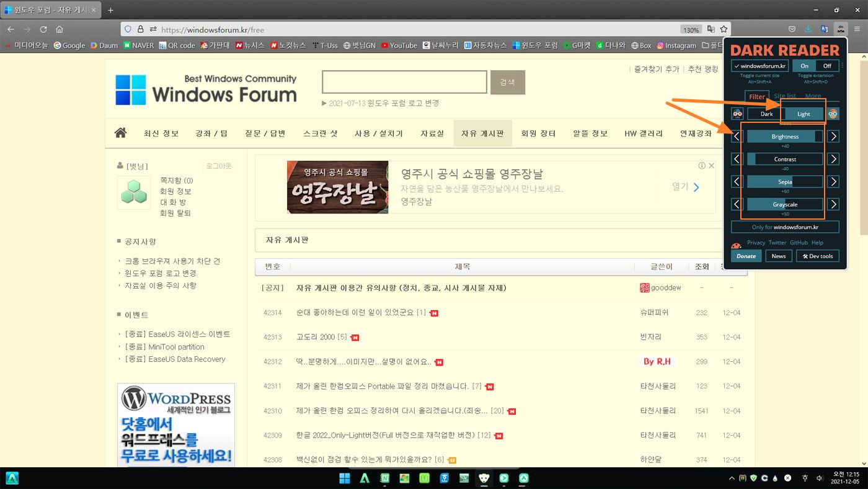The height and width of the screenshot is (489, 868).
Task: Open 강좌 / 팁 forum menu
Action: click(211, 133)
